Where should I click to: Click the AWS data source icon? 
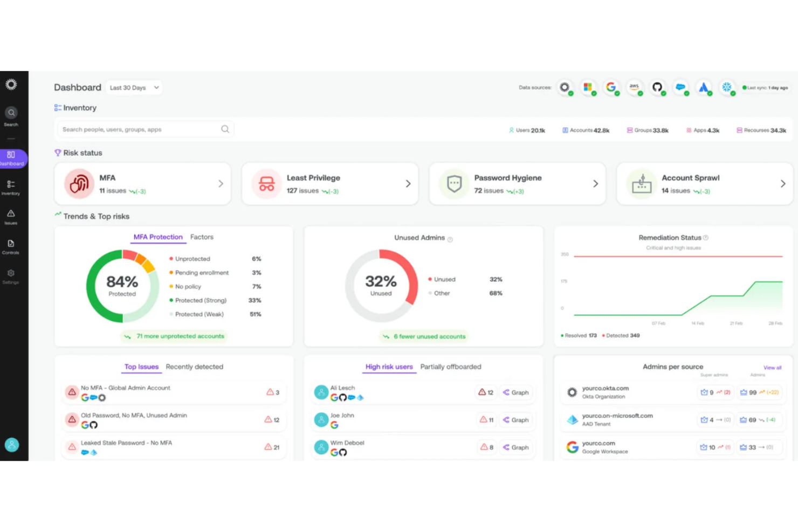pos(635,87)
